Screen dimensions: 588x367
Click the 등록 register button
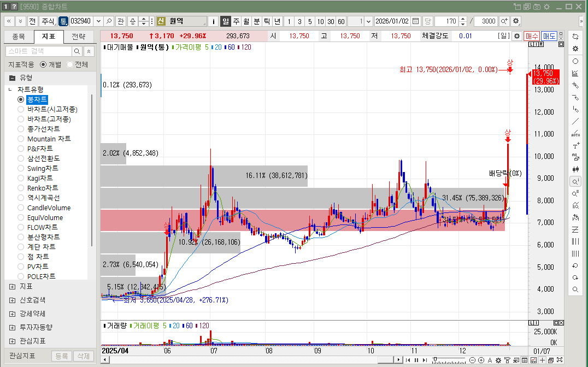point(62,356)
